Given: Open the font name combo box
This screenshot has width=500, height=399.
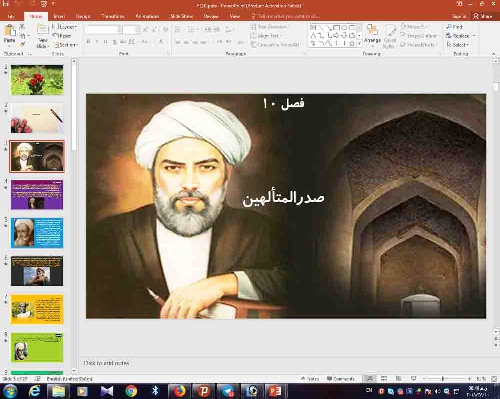Looking at the screenshot, I should (x=103, y=30).
